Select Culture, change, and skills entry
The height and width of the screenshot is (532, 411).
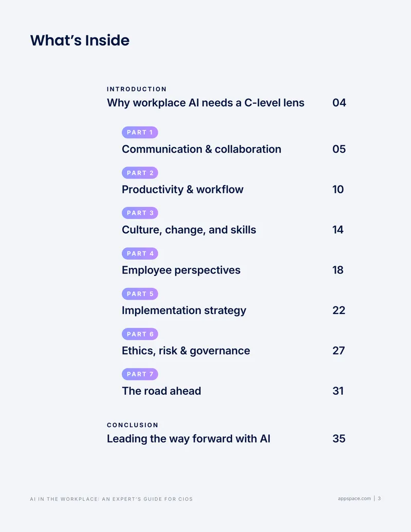[x=189, y=230]
